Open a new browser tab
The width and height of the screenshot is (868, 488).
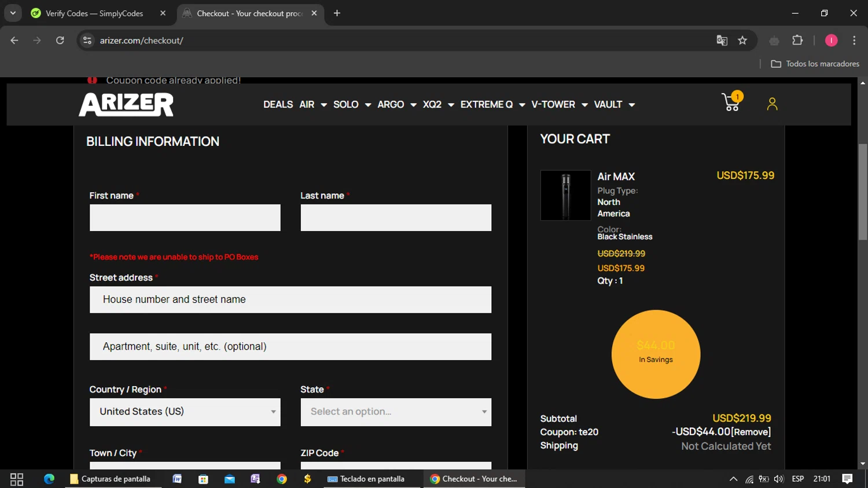337,13
